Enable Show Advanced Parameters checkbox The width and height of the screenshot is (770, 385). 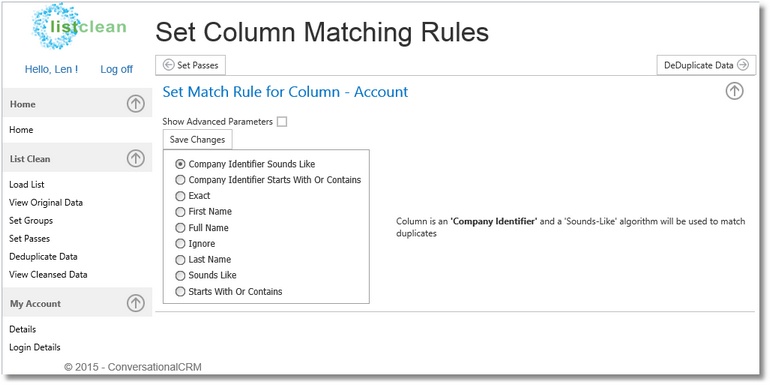(x=282, y=121)
